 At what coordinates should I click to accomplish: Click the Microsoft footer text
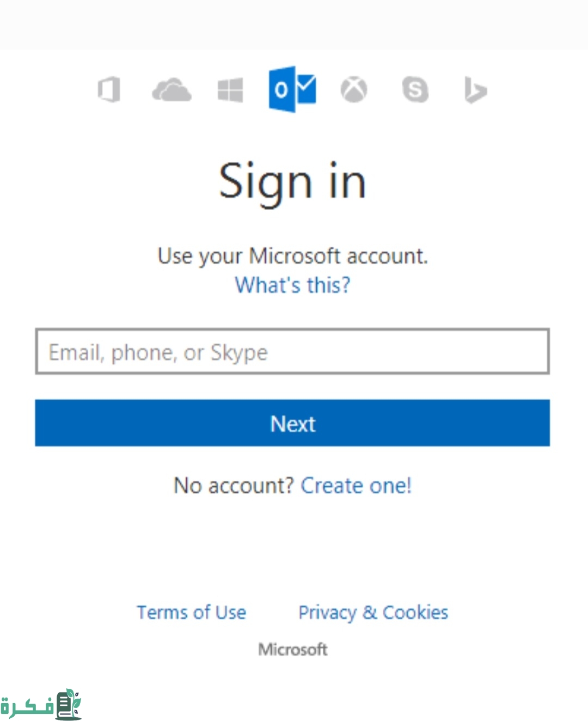(x=293, y=649)
